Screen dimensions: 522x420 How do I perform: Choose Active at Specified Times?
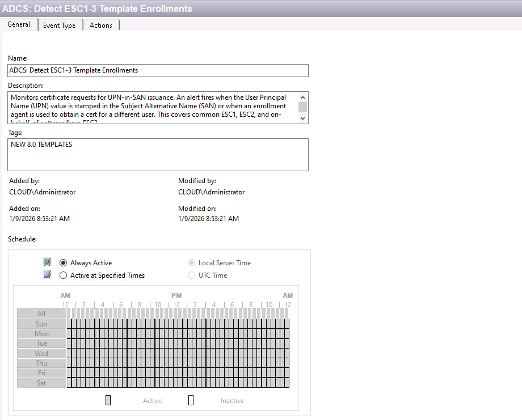point(63,275)
